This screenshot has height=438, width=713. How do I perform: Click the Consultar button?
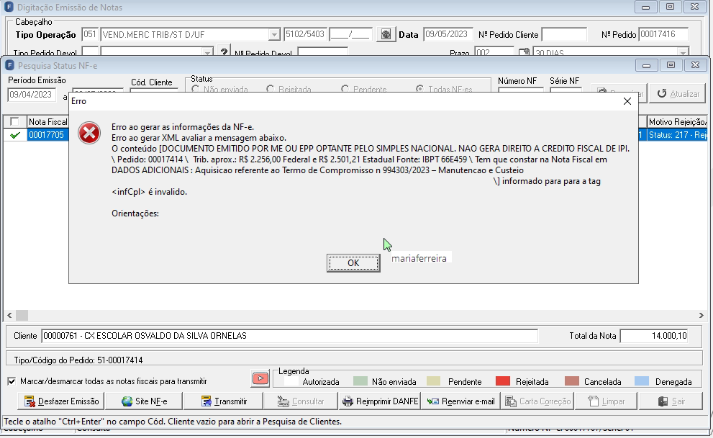point(301,401)
